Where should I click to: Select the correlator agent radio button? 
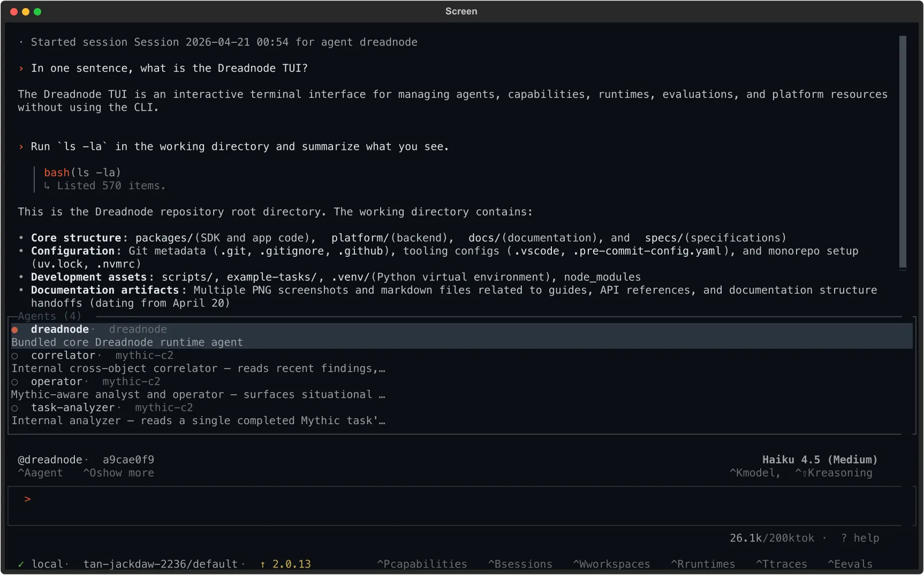coord(14,356)
